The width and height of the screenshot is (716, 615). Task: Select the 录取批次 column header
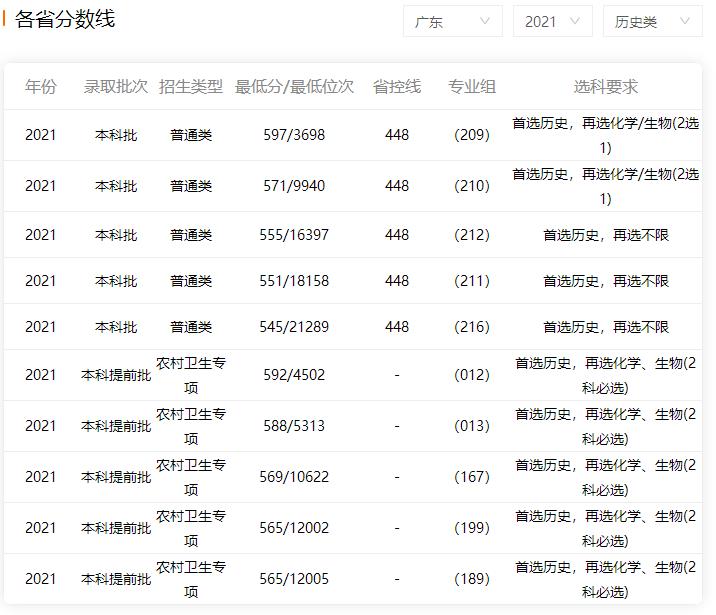point(116,87)
